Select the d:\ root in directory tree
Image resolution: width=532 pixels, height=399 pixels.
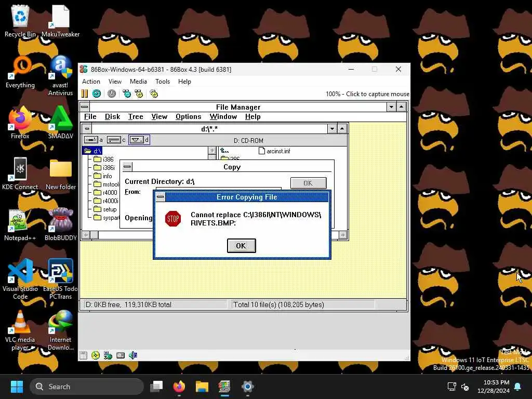click(92, 151)
